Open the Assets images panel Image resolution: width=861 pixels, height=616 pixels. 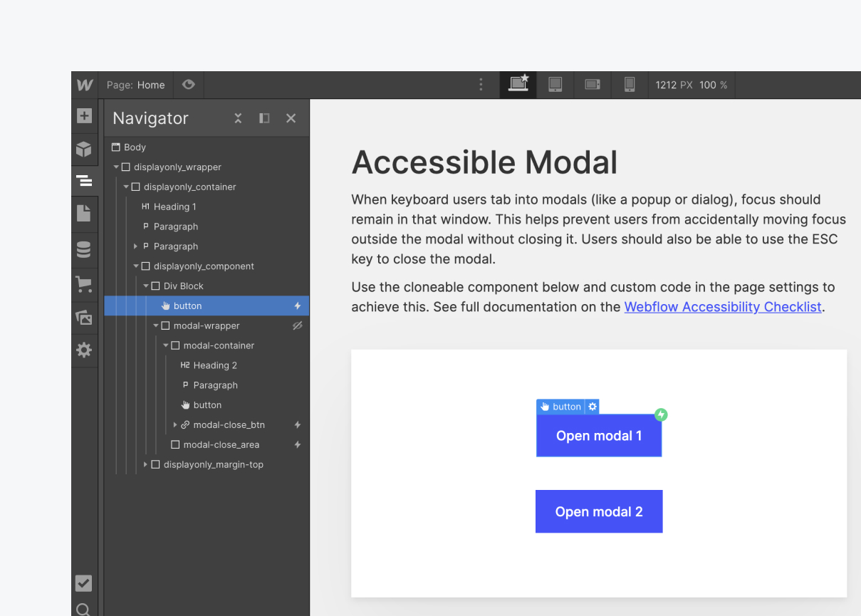(x=84, y=318)
